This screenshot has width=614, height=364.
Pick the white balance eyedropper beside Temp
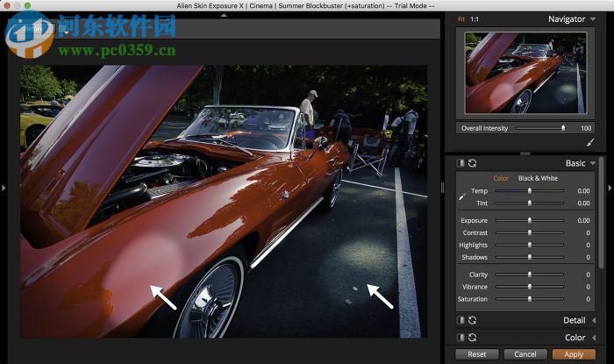coord(462,195)
